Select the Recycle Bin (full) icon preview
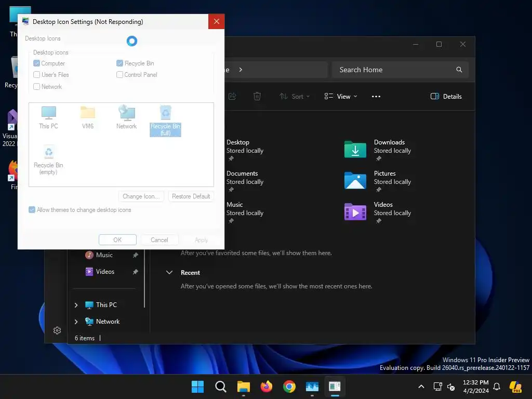The width and height of the screenshot is (532, 399). coord(166,121)
